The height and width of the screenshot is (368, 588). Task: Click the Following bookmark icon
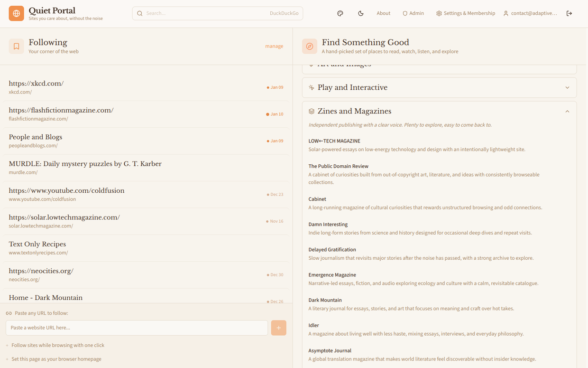[16, 46]
